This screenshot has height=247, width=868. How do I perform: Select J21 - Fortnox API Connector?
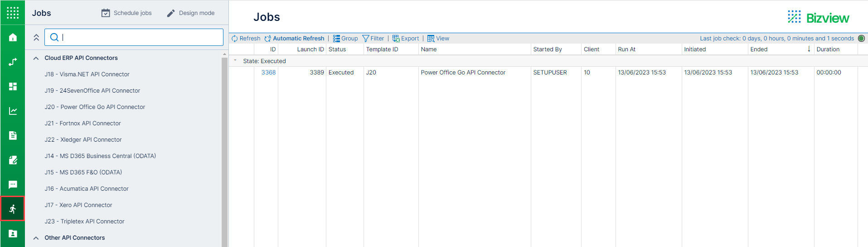tap(82, 123)
